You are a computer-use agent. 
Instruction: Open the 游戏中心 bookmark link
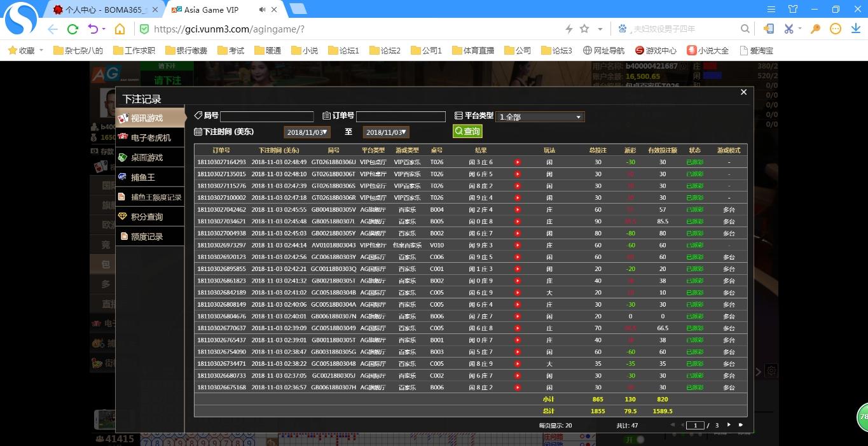pyautogui.click(x=656, y=50)
